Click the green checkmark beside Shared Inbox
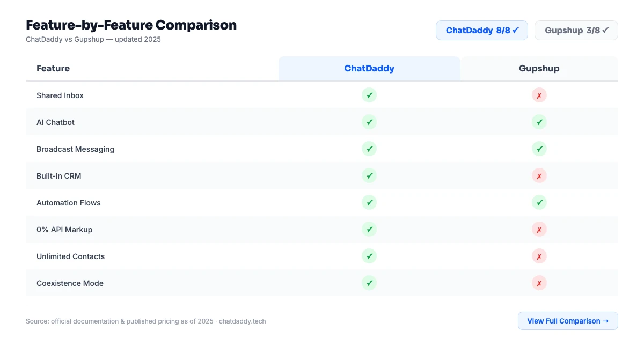Viewport: 644px width, 338px height. coord(369,95)
